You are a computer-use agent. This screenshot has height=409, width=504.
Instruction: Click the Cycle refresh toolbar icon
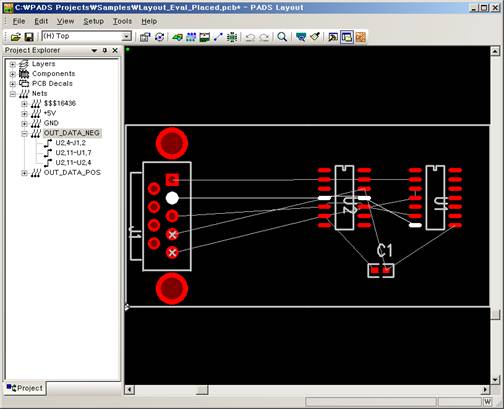tap(159, 37)
